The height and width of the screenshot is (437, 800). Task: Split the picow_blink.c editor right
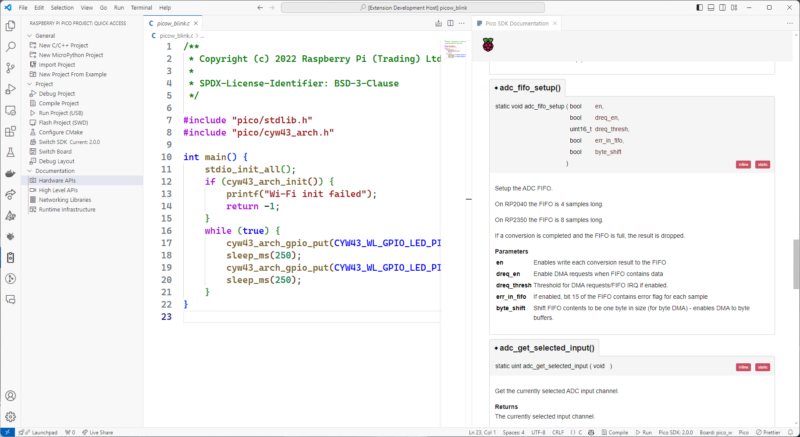pyautogui.click(x=450, y=23)
